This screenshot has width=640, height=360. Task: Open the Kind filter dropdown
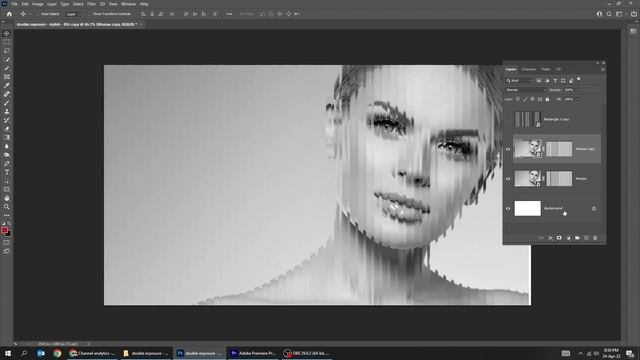(519, 81)
